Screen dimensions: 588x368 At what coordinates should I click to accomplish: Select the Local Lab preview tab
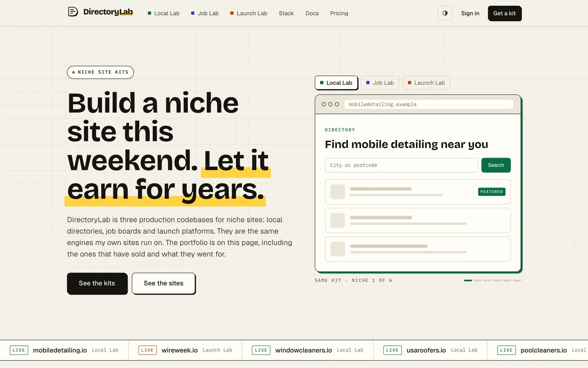(336, 83)
